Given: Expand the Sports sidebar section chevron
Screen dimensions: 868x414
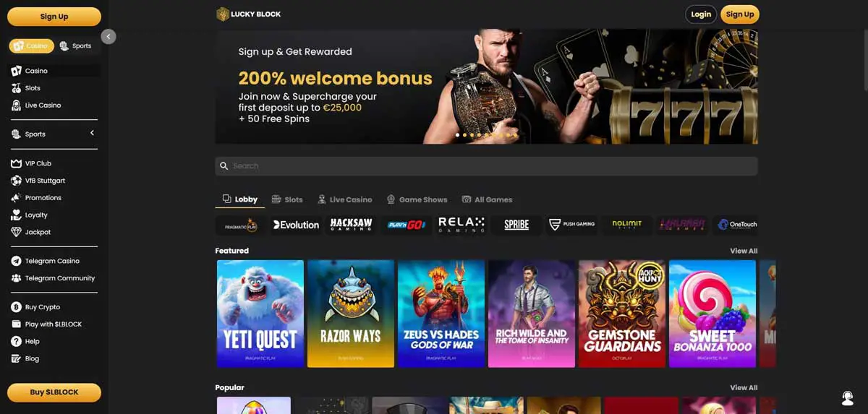Looking at the screenshot, I should [92, 133].
